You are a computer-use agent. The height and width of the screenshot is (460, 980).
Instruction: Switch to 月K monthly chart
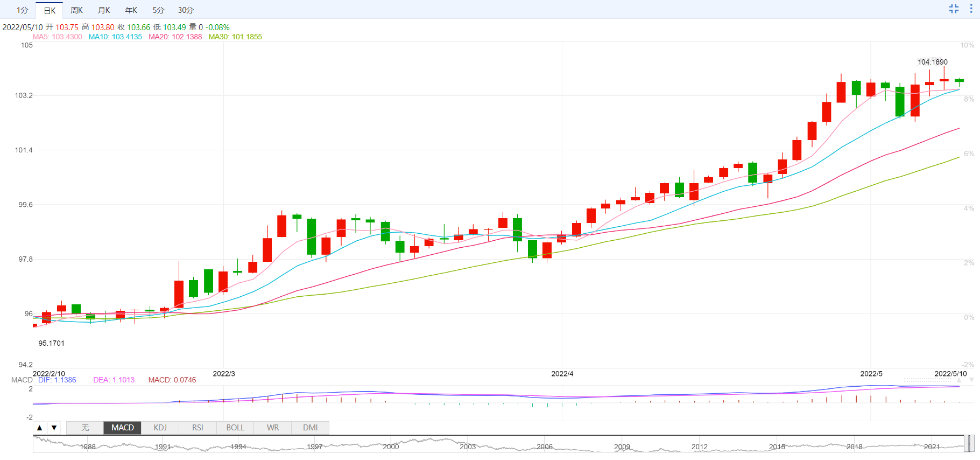pyautogui.click(x=104, y=10)
